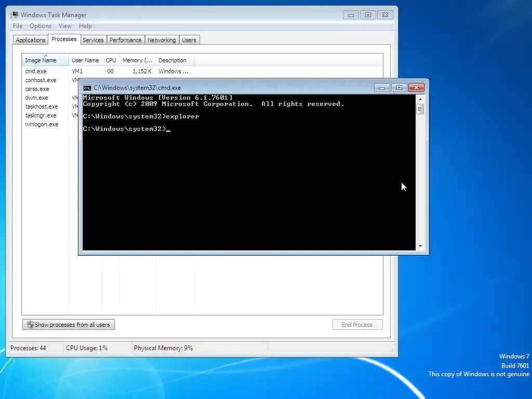Select the dwm.exe process
Viewport: 532px width, 399px height.
[x=36, y=98]
